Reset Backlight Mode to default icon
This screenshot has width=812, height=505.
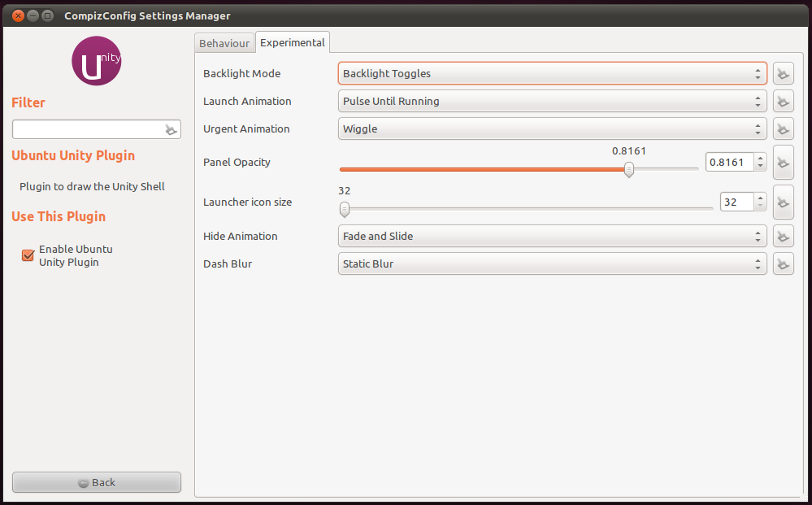coord(783,74)
